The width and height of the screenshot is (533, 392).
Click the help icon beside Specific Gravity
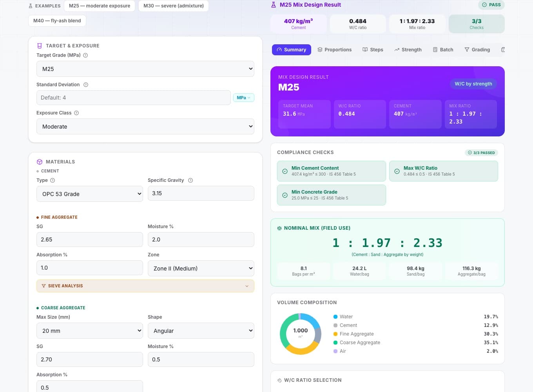click(190, 180)
